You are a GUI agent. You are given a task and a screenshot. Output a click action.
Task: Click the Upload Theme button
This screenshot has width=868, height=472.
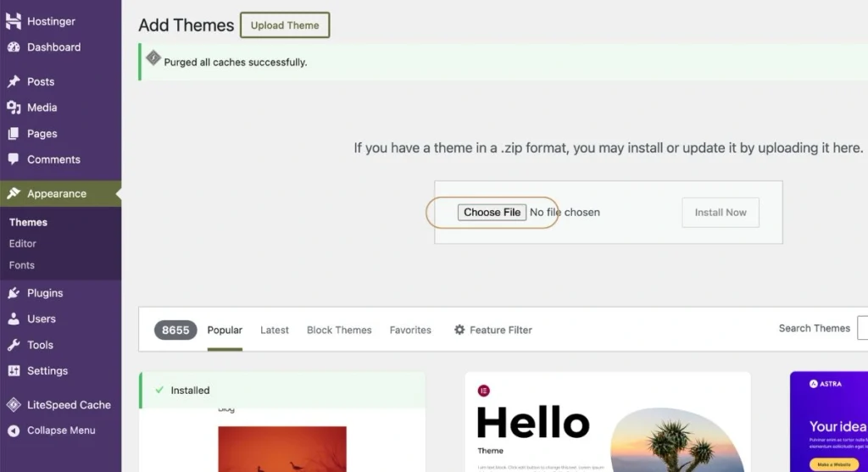click(x=285, y=25)
